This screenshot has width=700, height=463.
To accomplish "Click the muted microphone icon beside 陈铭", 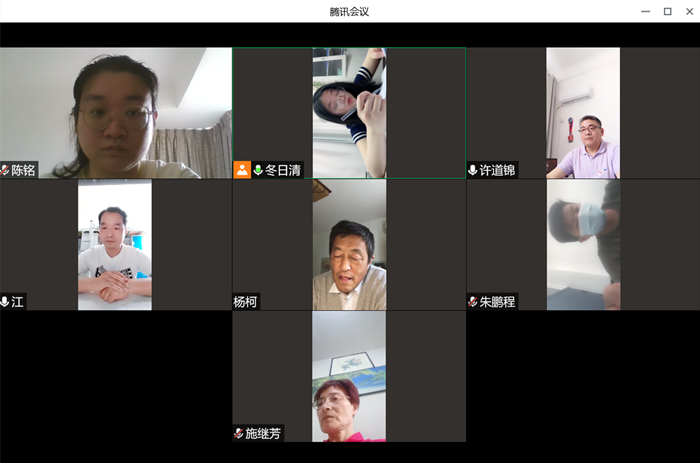I will point(5,170).
